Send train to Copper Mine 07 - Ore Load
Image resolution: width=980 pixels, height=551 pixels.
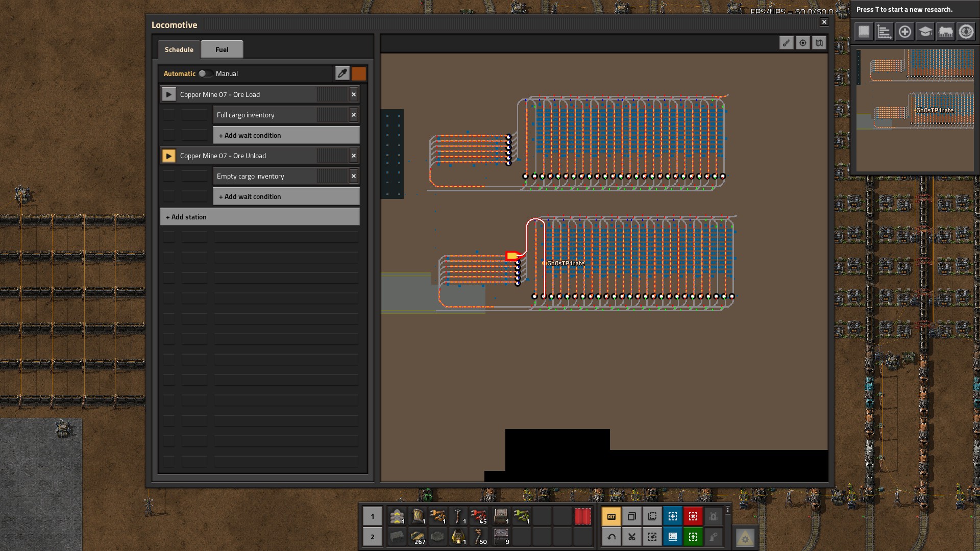[169, 94]
